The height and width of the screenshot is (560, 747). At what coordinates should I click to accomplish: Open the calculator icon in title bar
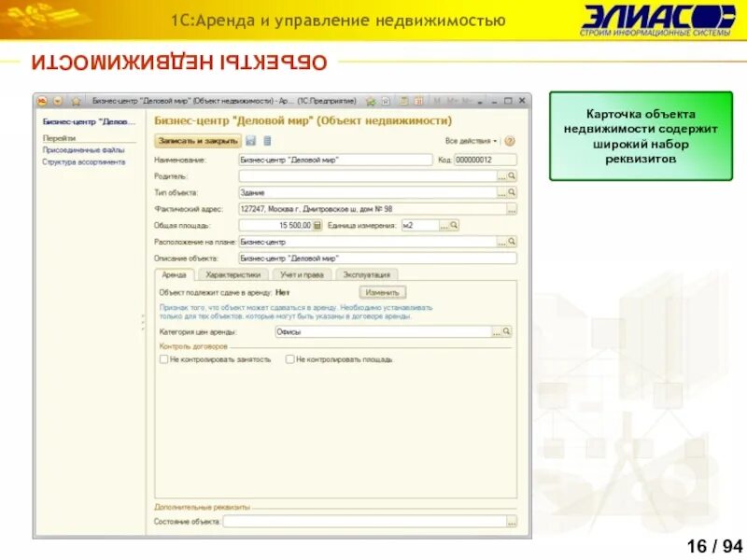point(404,101)
